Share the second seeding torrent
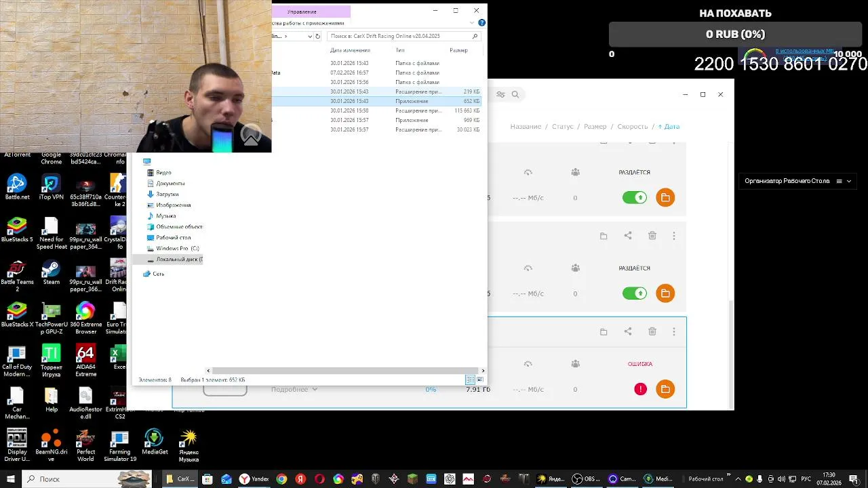The width and height of the screenshot is (868, 488). coord(628,236)
